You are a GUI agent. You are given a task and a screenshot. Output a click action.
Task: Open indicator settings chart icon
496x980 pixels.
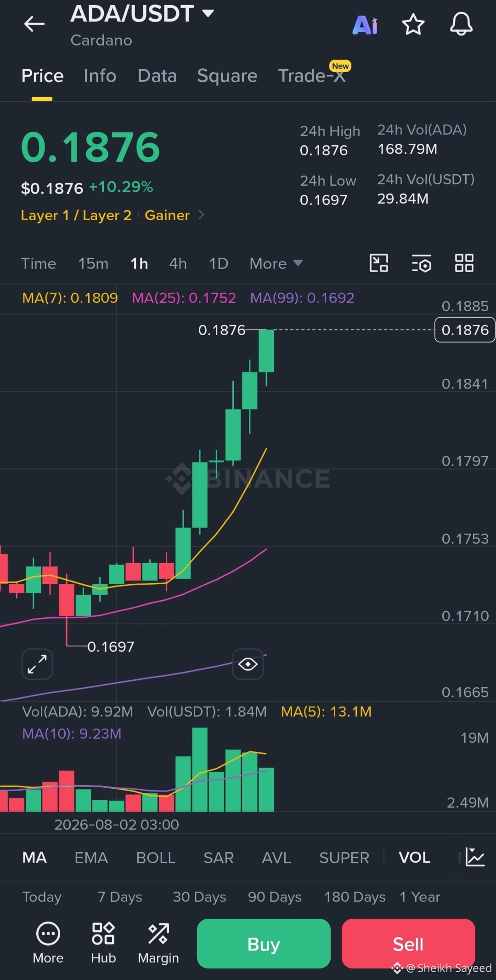pyautogui.click(x=475, y=857)
